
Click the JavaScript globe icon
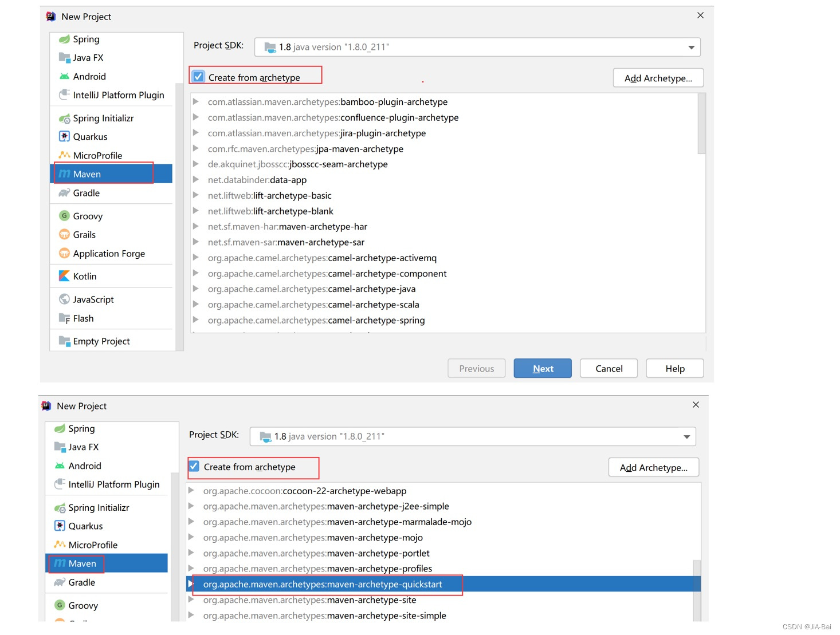coord(64,299)
